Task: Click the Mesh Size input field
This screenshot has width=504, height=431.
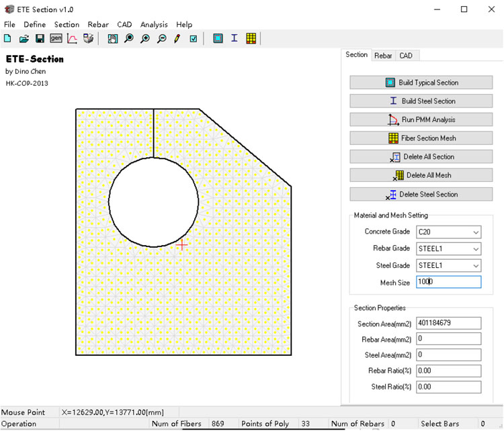Action: (449, 282)
